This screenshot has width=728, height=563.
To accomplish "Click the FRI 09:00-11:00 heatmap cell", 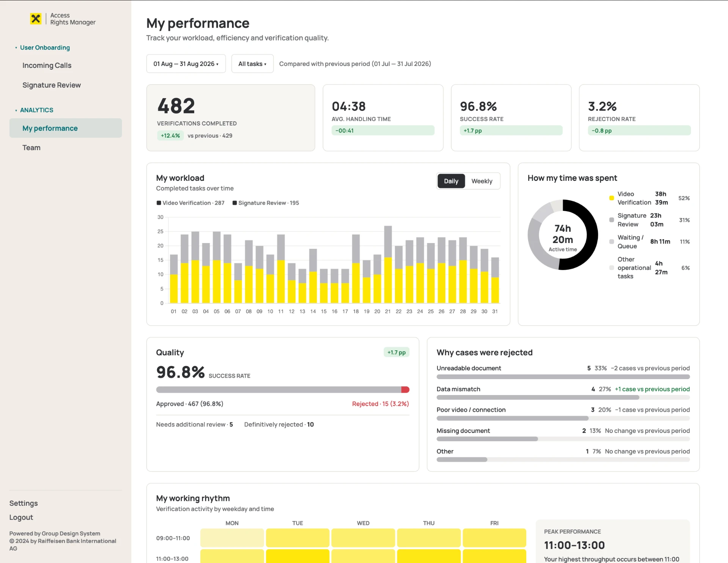I will coord(494,538).
